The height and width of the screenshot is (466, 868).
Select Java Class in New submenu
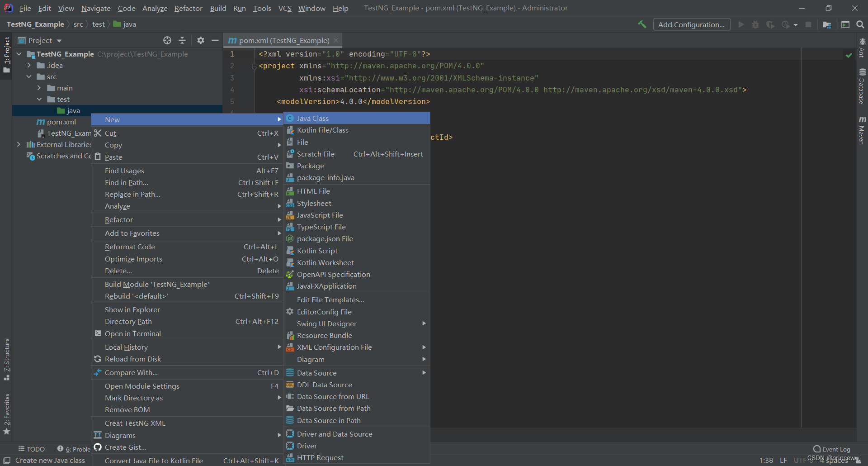pos(357,118)
